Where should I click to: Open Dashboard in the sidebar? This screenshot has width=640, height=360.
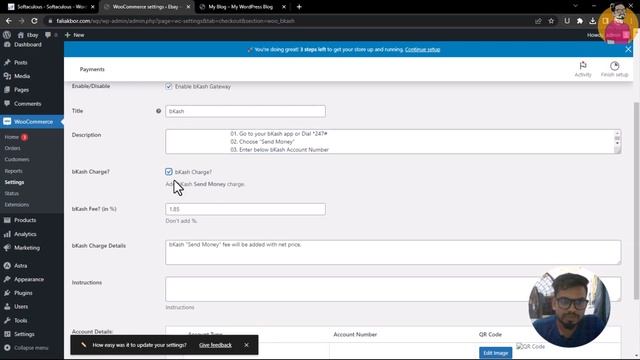[x=28, y=44]
